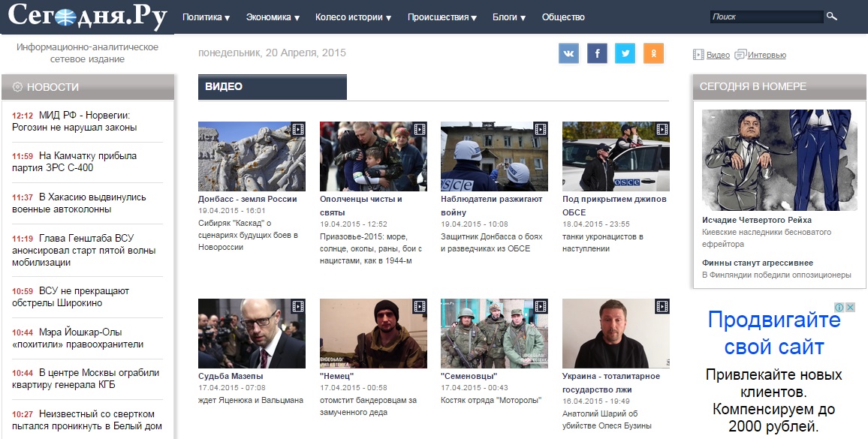Image resolution: width=868 pixels, height=439 pixels.
Task: Click the date text понедельник, 20 Апреля, 2015
Action: coord(272,53)
